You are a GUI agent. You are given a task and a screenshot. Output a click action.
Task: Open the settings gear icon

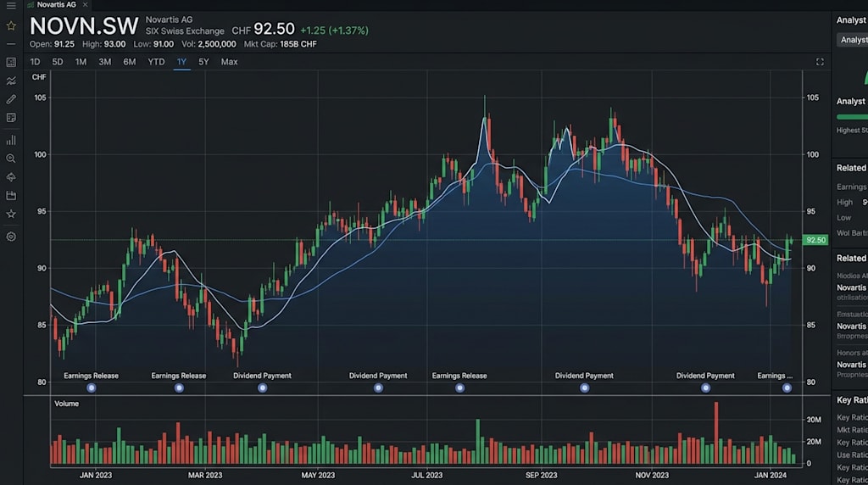(11, 237)
